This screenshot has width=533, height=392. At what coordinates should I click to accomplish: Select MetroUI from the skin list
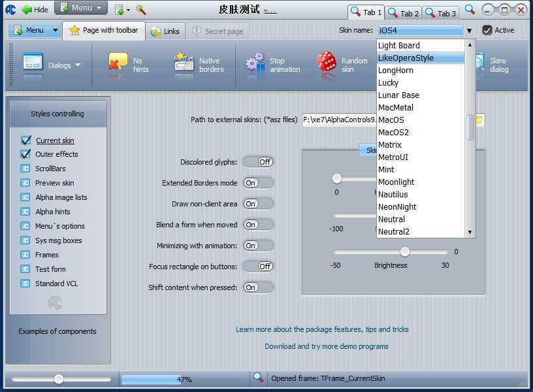click(x=393, y=157)
